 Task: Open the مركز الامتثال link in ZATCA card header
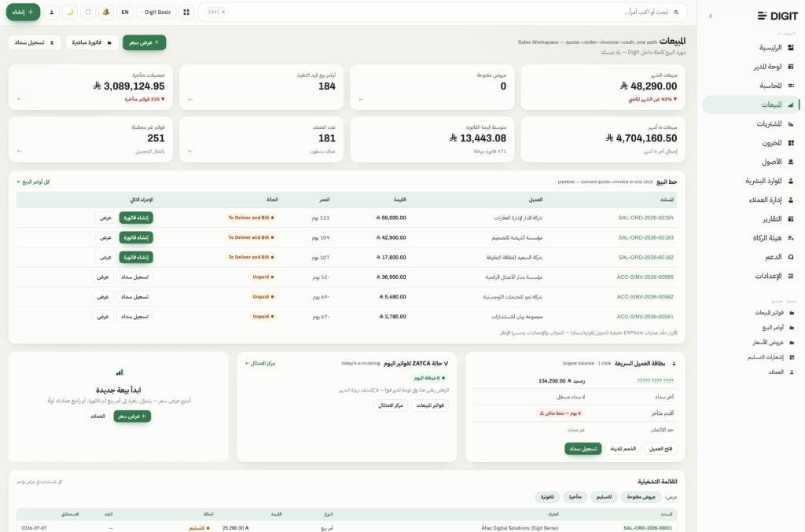(x=259, y=363)
